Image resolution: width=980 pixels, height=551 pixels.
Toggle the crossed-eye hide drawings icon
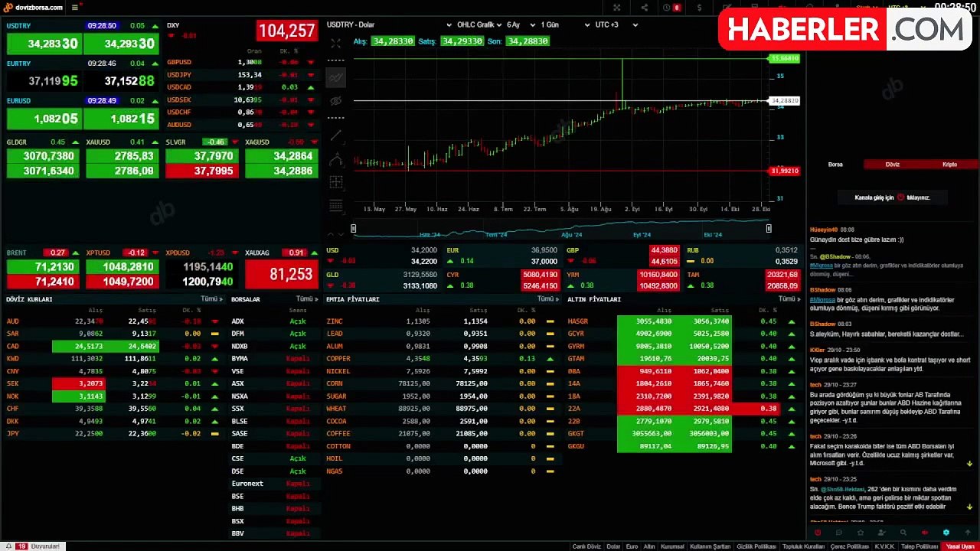335,100
